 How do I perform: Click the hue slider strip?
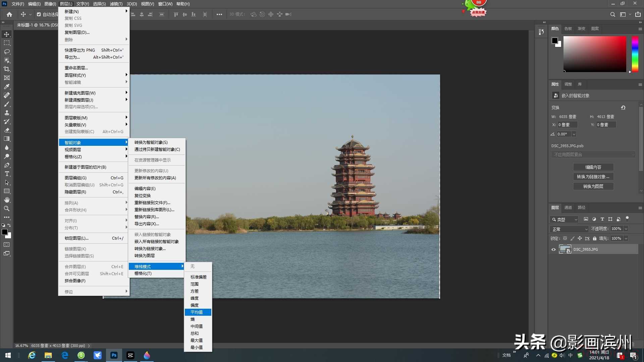pos(635,54)
